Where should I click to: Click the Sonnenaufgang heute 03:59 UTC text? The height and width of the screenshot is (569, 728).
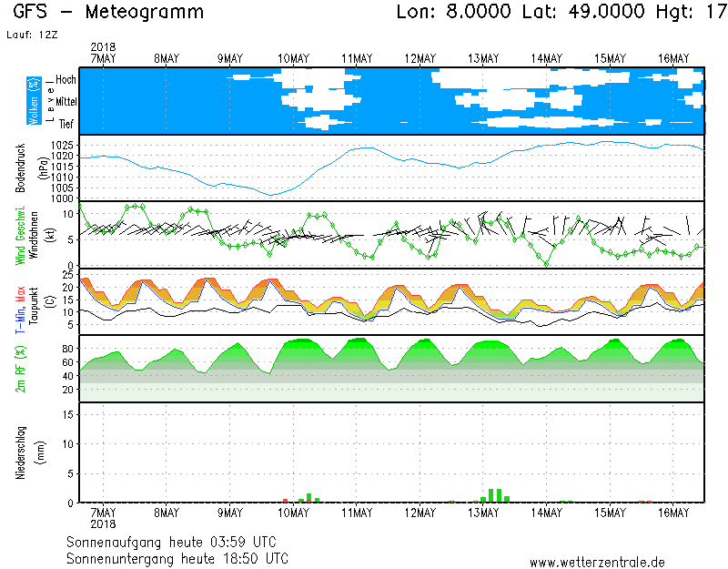[177, 542]
